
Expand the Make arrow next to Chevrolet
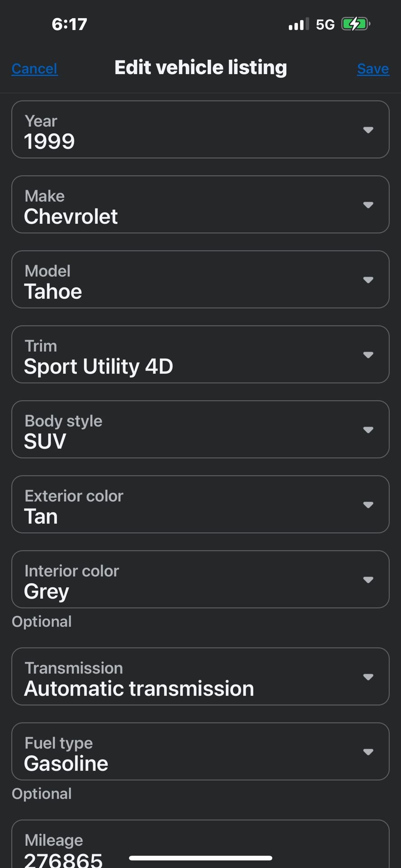click(368, 205)
